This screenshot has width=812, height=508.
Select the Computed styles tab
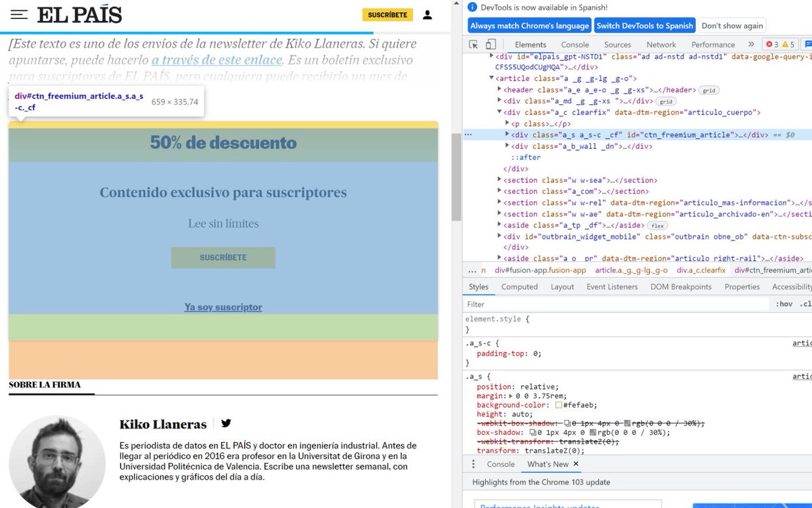(519, 287)
